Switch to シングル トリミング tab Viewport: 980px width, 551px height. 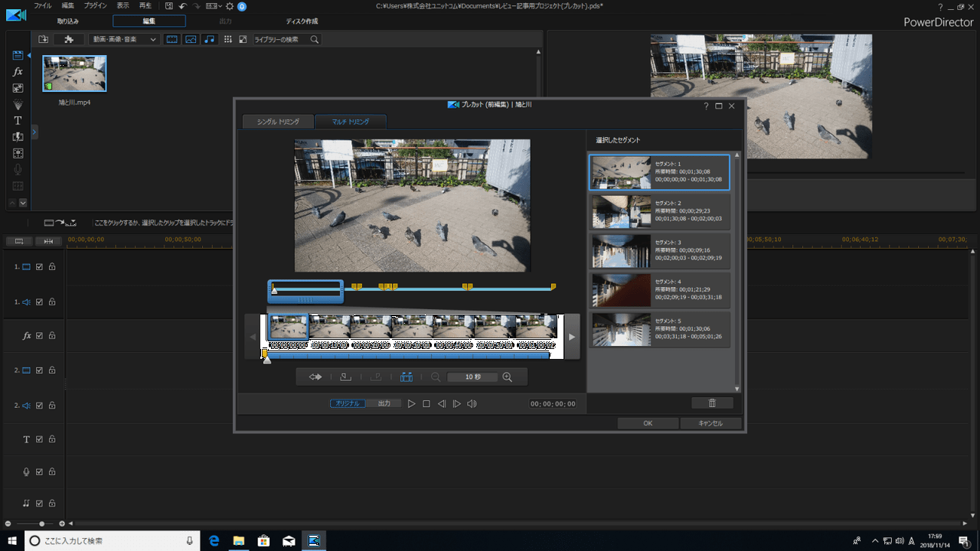click(x=277, y=122)
